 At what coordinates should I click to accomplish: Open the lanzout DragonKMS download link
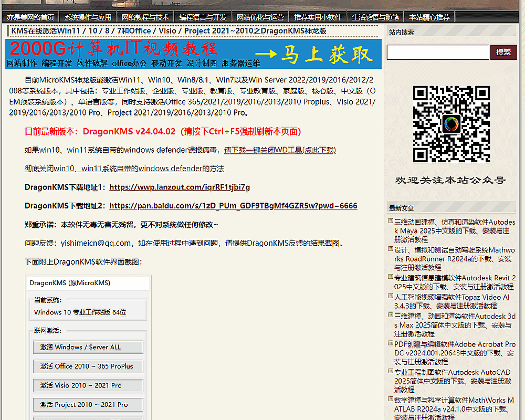[180, 187]
